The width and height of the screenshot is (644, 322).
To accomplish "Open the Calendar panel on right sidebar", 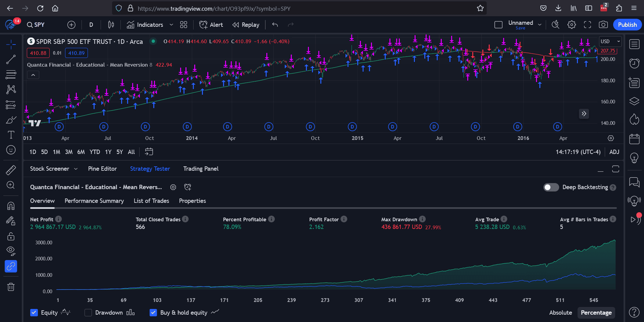I will click(635, 139).
